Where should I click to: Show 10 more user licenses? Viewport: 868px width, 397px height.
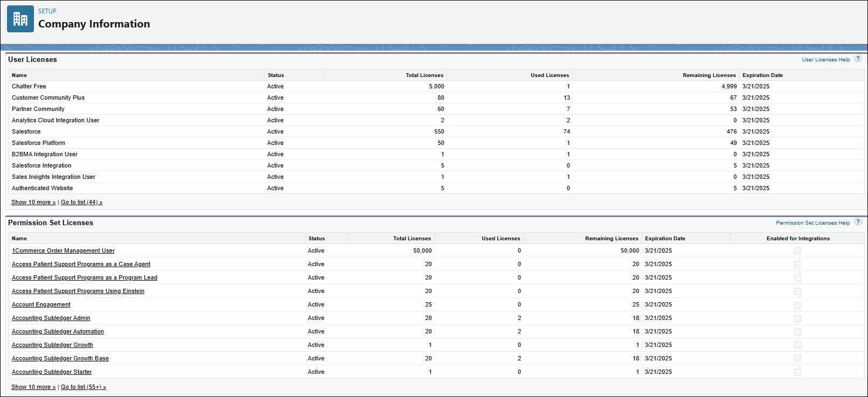pyautogui.click(x=33, y=202)
